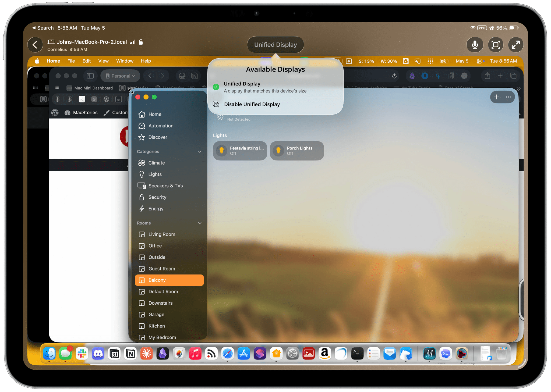Open Slack from the Dock
551x392 pixels.
82,354
